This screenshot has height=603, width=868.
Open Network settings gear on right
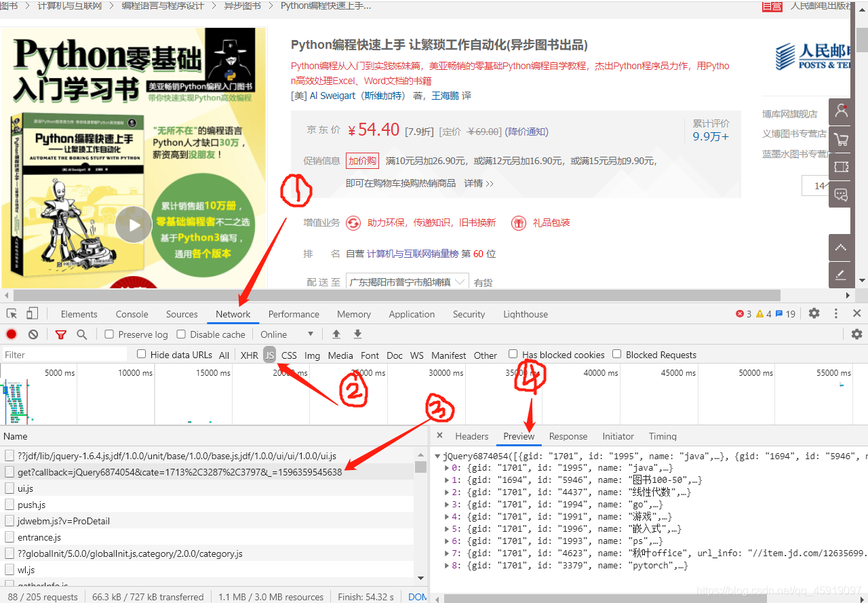click(857, 334)
